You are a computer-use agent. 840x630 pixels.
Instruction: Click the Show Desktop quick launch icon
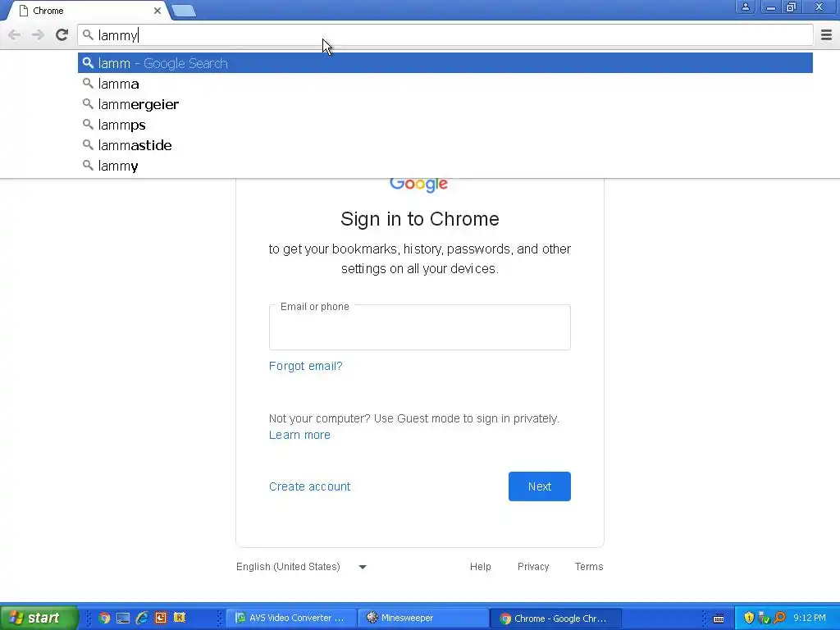[123, 618]
